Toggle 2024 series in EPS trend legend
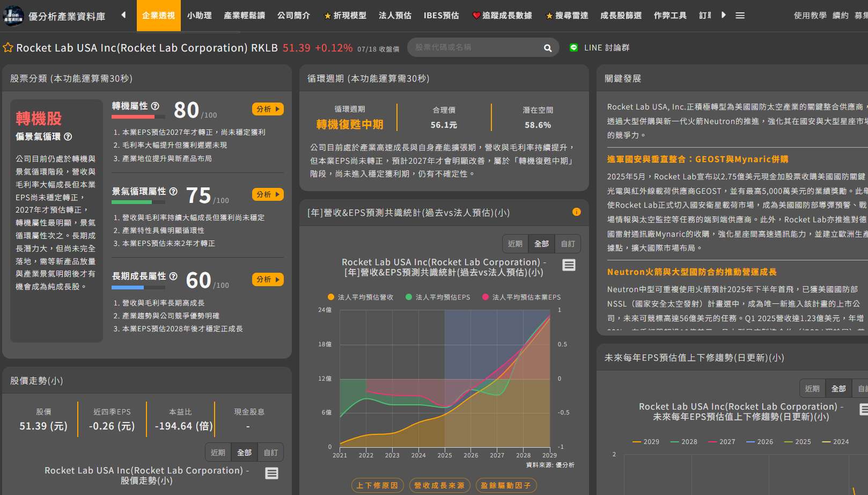This screenshot has height=495, width=868. [x=836, y=442]
